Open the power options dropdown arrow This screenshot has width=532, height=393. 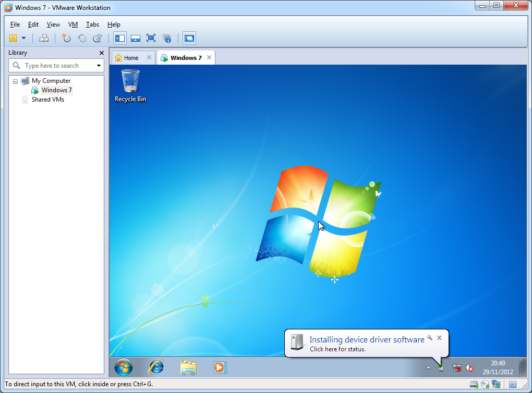coord(23,38)
